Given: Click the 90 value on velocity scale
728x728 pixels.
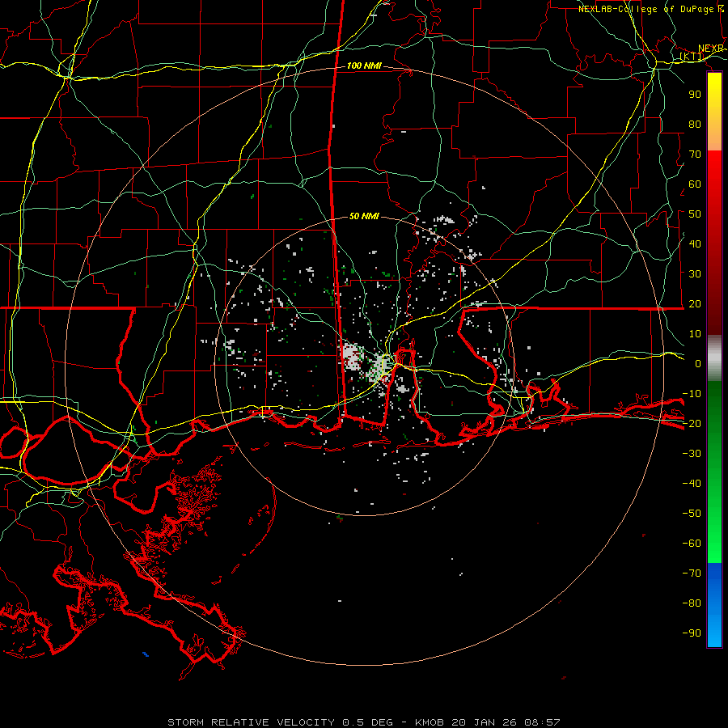Looking at the screenshot, I should click(695, 95).
